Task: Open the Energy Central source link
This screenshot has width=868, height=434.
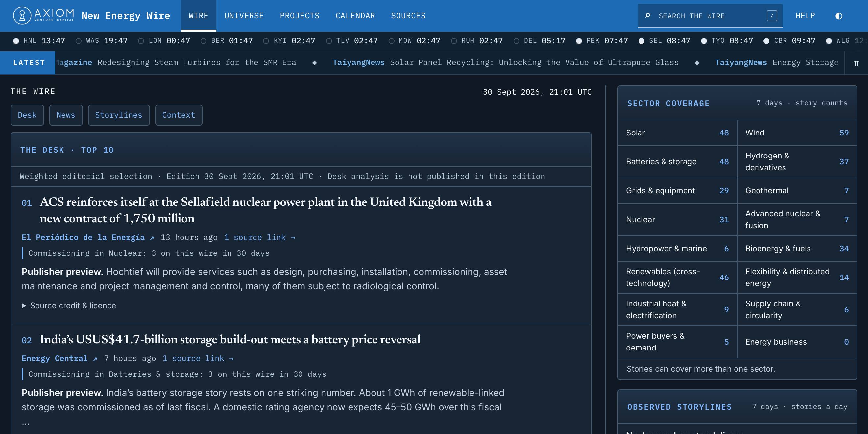Action: click(59, 358)
